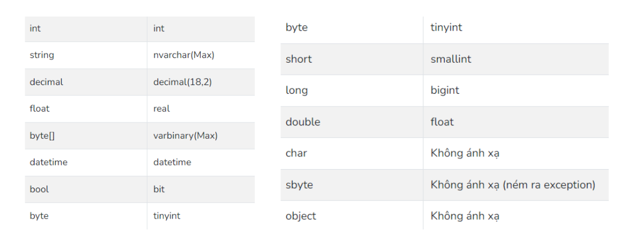Click the float cell in right table
The image size is (644, 245).
(x=442, y=122)
